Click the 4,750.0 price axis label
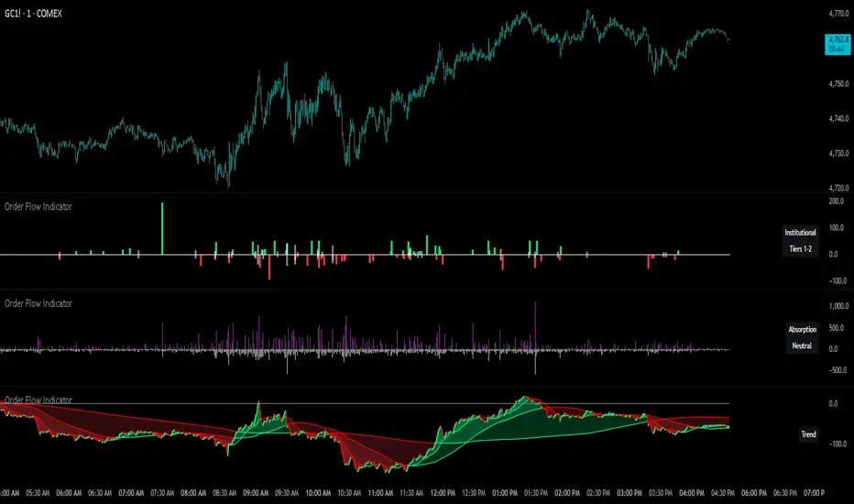This screenshot has width=854, height=504. [x=838, y=84]
